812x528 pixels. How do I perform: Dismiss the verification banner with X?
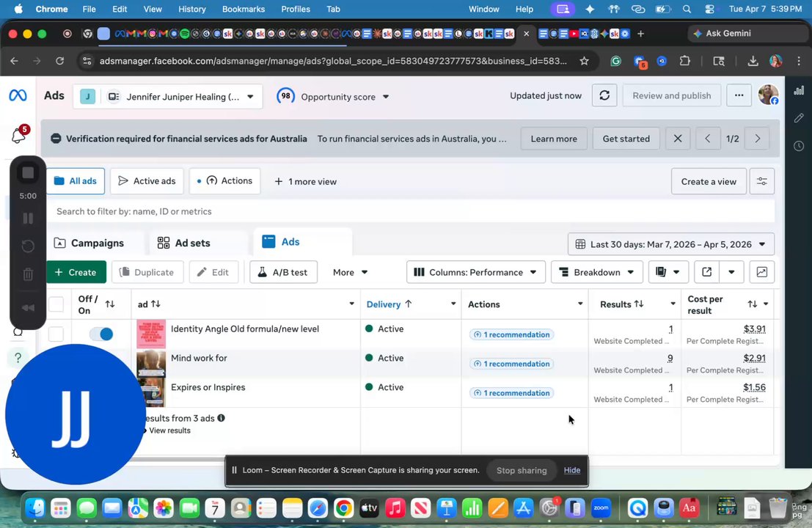click(x=677, y=139)
